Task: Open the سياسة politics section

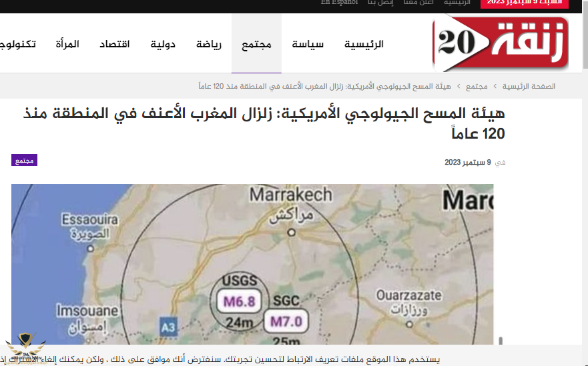Action: [308, 45]
